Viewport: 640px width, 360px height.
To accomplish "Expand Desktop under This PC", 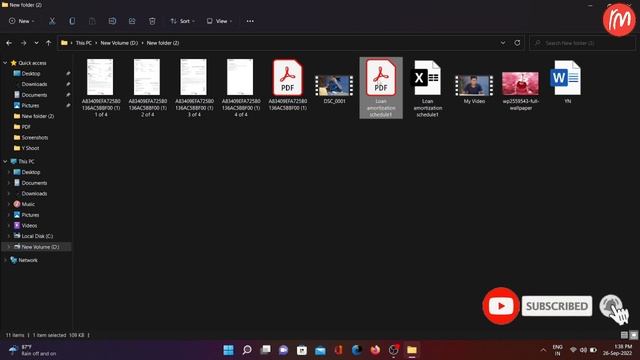I will 9,172.
